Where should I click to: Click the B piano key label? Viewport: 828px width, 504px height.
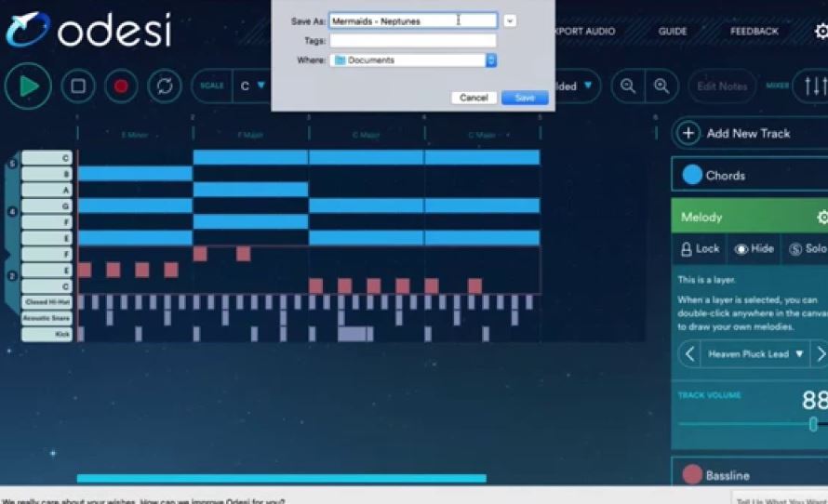coord(47,174)
